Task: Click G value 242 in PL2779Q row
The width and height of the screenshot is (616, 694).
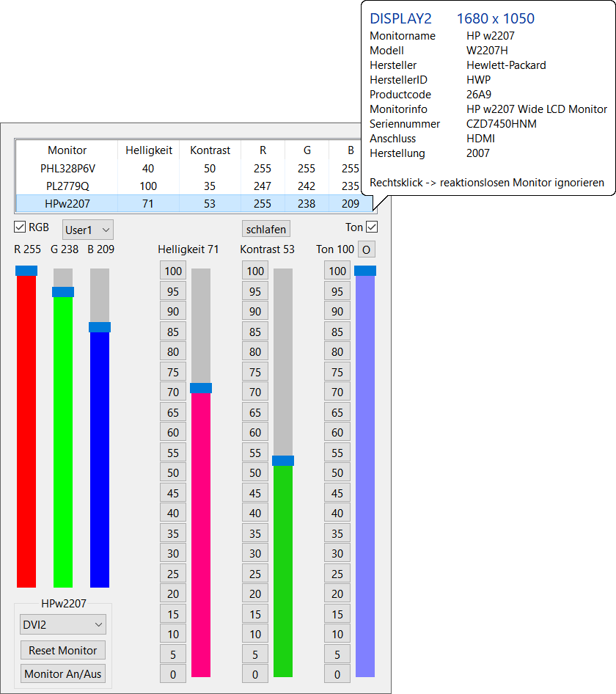Action: 307,186
